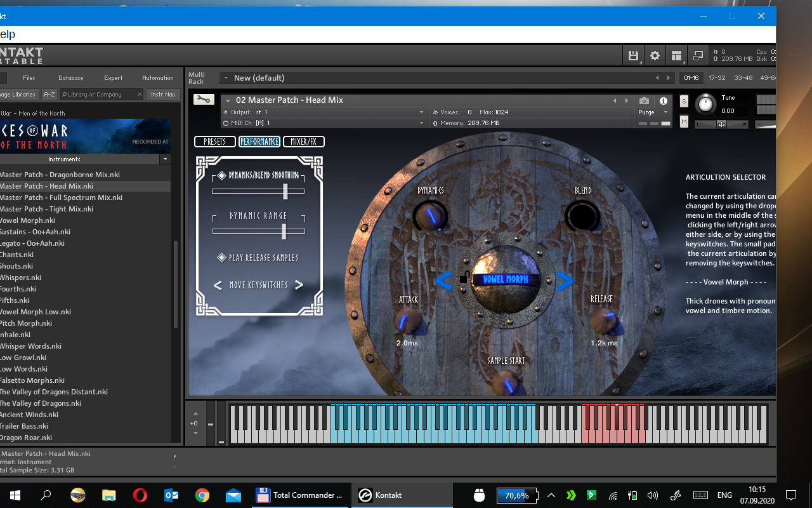Move keyswitches right arrow
Viewport: 812px width, 508px height.
(x=299, y=285)
